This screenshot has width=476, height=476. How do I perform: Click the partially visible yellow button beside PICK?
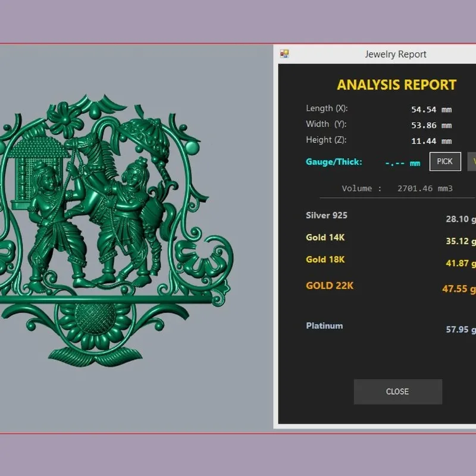click(x=472, y=161)
